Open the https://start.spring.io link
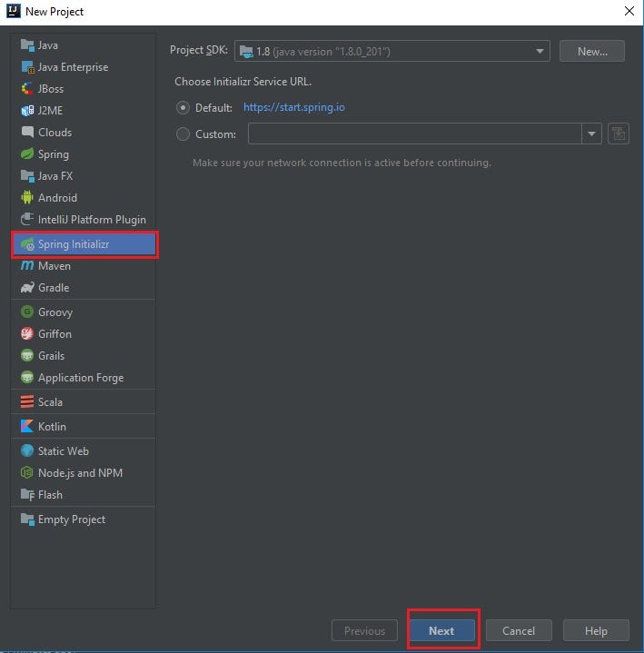644x653 pixels. 294,107
